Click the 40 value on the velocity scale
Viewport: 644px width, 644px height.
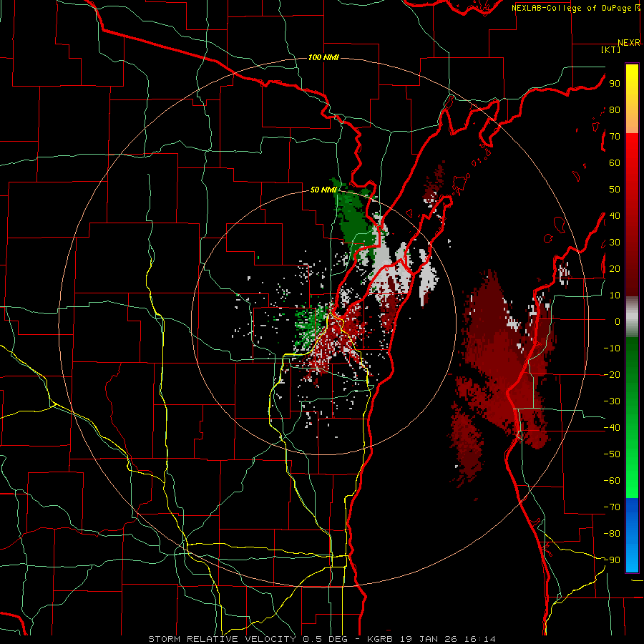click(x=615, y=215)
